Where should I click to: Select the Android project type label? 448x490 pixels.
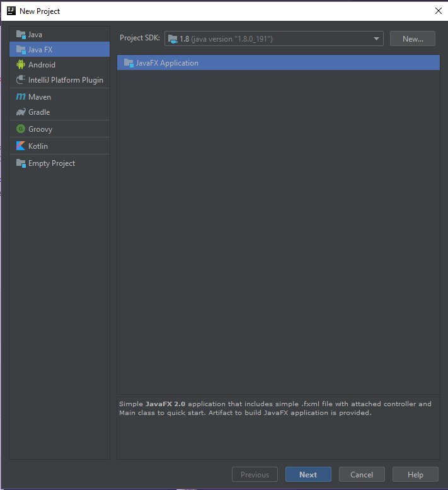42,65
